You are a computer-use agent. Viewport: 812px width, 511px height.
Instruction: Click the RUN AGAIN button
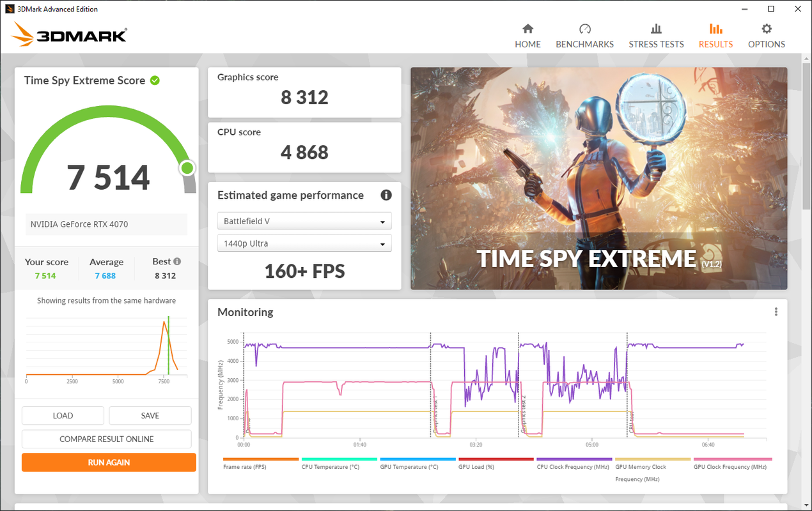pos(109,462)
